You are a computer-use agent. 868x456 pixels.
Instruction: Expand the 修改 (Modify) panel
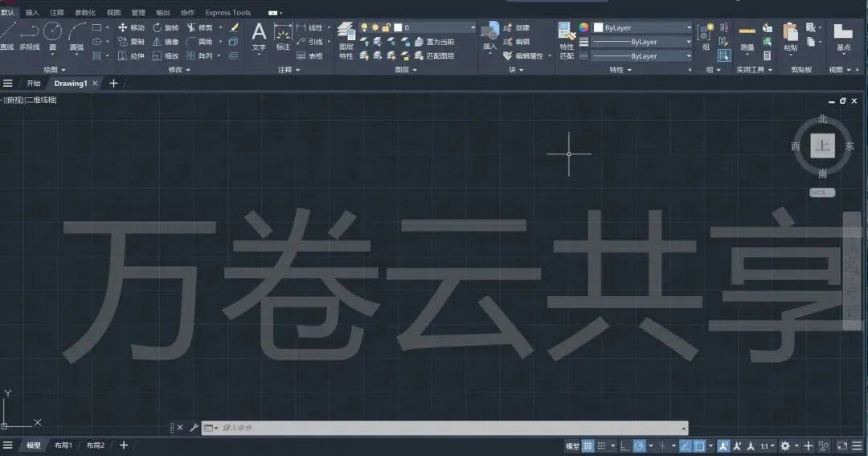pyautogui.click(x=179, y=70)
